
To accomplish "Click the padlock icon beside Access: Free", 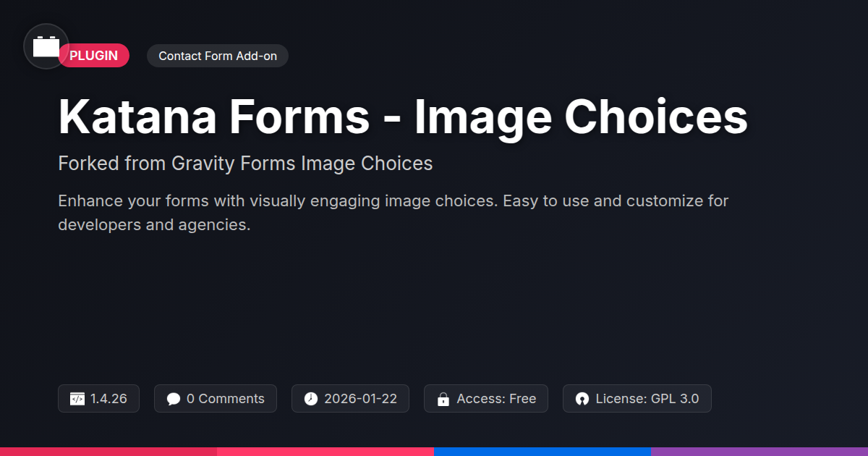I will (443, 399).
